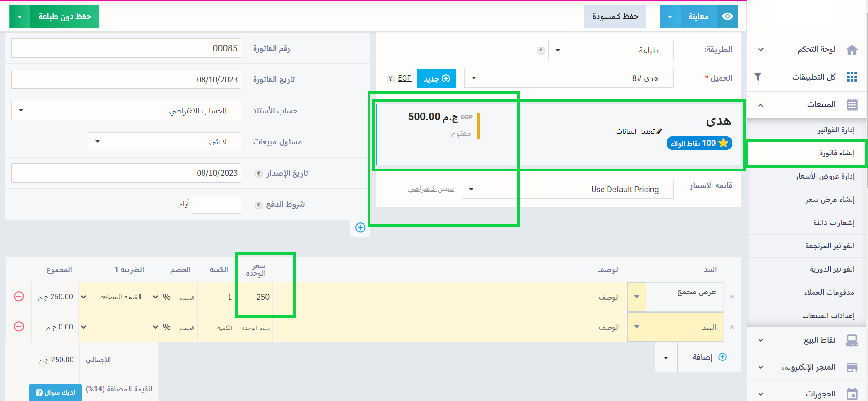Remove the empty second line item row
The image size is (868, 401).
(19, 327)
